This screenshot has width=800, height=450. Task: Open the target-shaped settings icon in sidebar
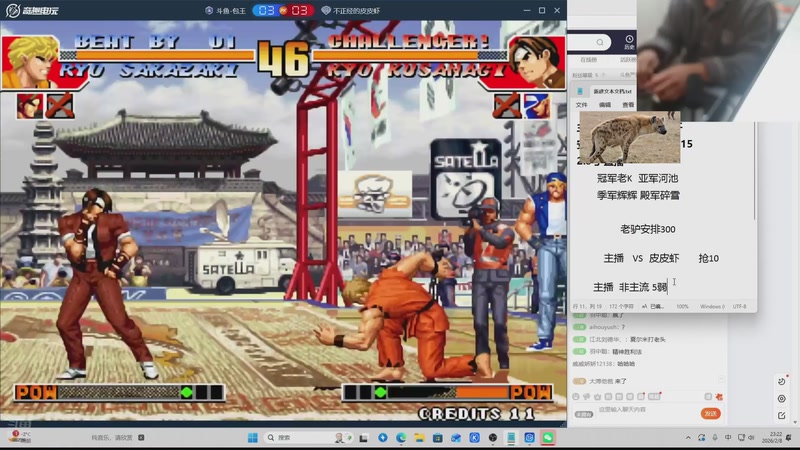(x=782, y=399)
